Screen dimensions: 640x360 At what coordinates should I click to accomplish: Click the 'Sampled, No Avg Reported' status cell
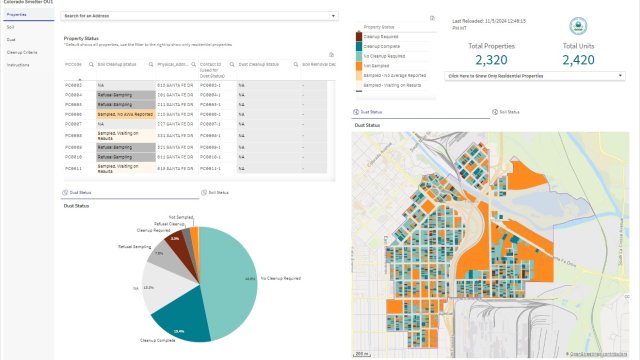pyautogui.click(x=126, y=114)
